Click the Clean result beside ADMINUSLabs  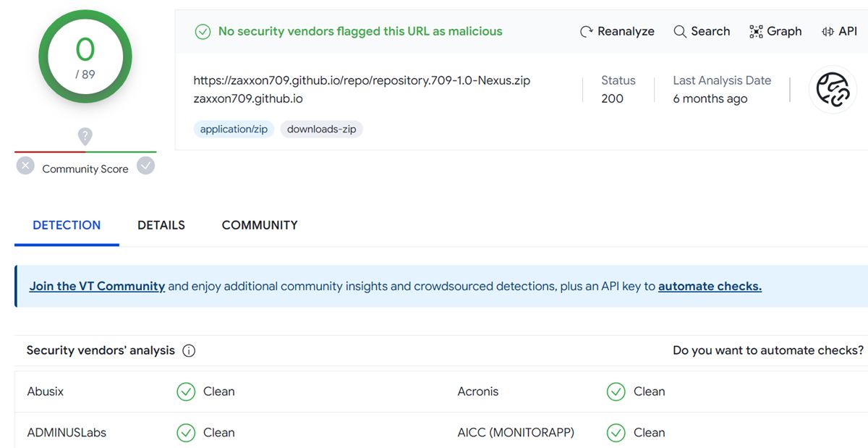click(219, 433)
